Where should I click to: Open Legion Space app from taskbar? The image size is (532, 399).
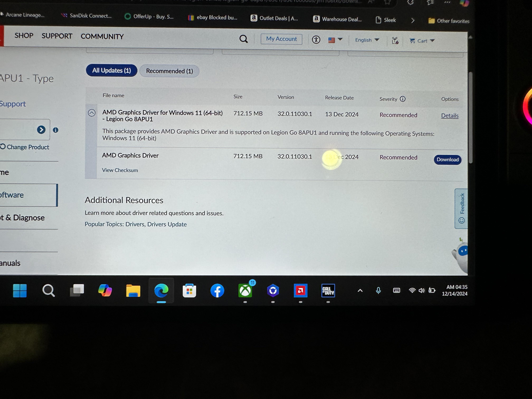coord(273,291)
